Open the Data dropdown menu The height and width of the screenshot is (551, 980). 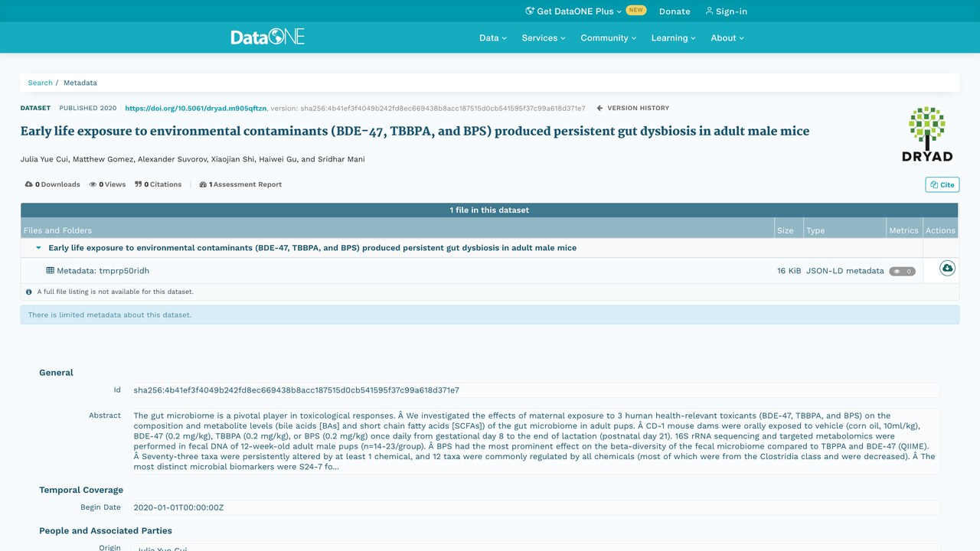tap(493, 37)
